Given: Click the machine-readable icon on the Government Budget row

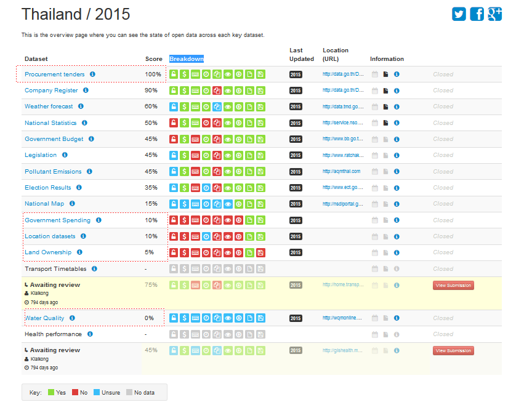Looking at the screenshot, I should pyautogui.click(x=195, y=139).
